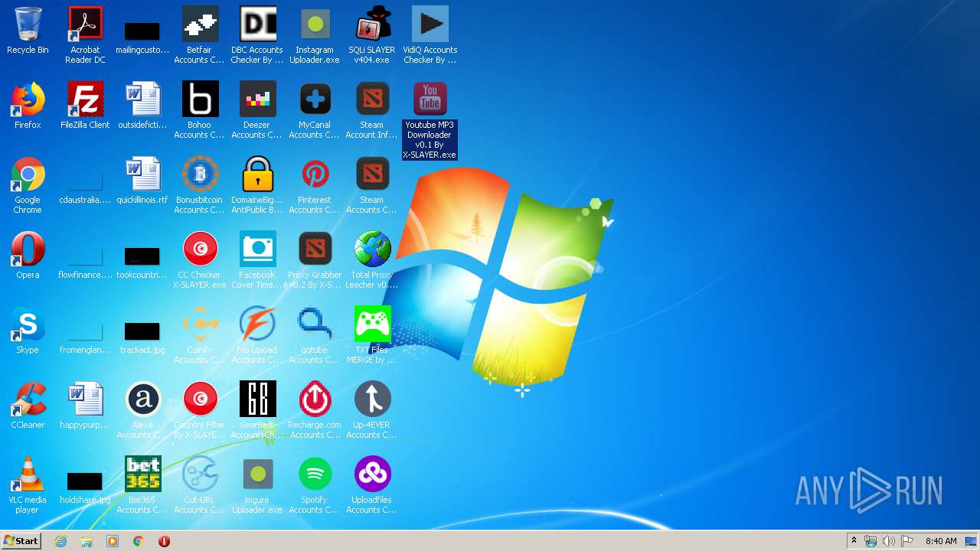Image resolution: width=980 pixels, height=551 pixels.
Task: Select Cut-URL Accounts icon
Action: [200, 485]
